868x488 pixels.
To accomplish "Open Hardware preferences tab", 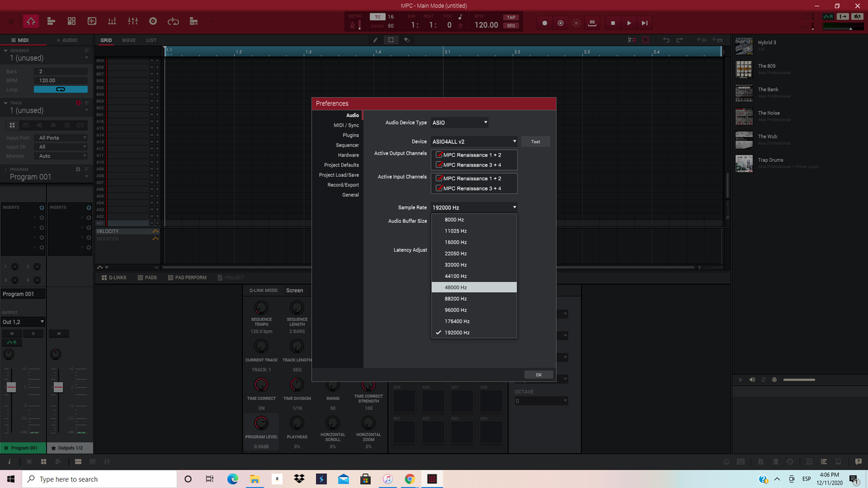I will click(x=349, y=155).
